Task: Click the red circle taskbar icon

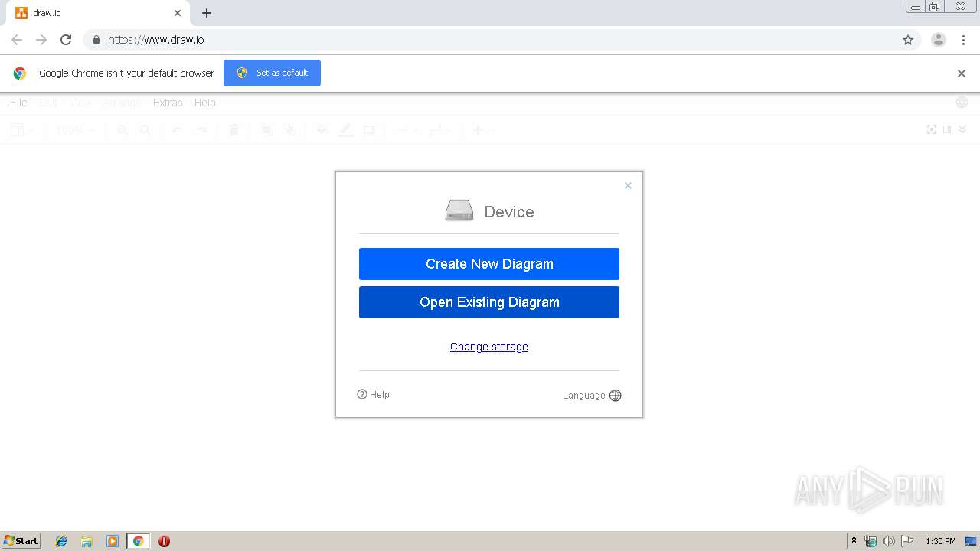Action: coord(164,541)
